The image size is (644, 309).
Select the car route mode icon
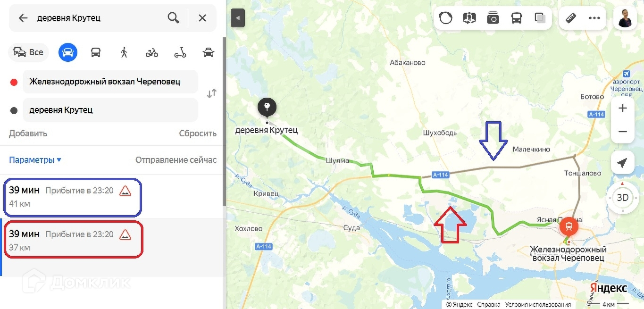pyautogui.click(x=68, y=52)
